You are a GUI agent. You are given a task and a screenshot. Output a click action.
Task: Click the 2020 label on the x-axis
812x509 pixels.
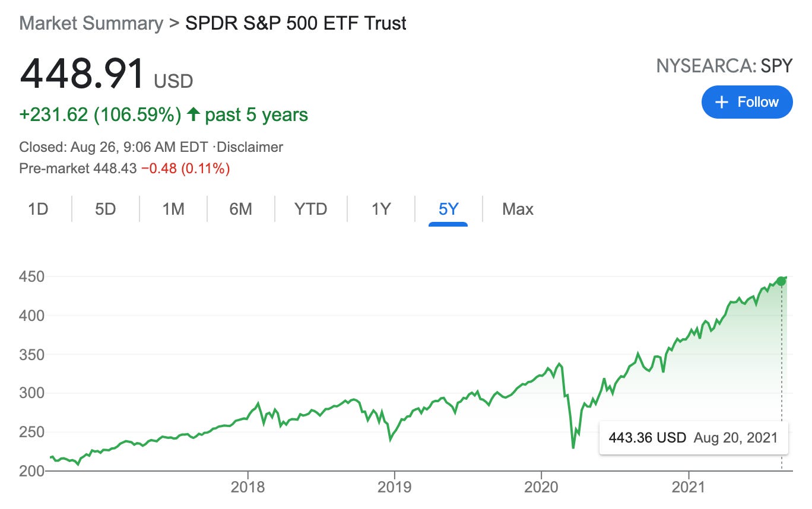[x=542, y=488]
